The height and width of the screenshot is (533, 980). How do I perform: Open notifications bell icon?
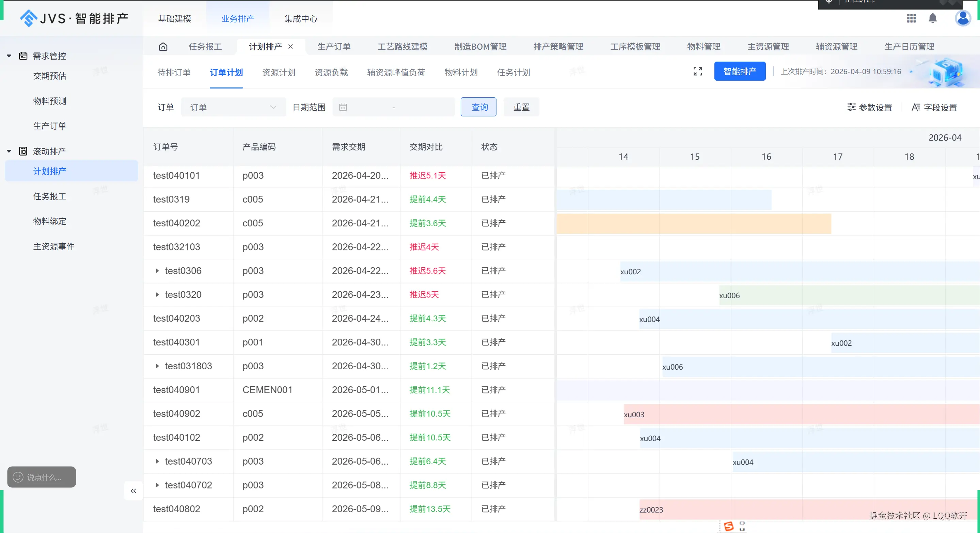tap(932, 18)
